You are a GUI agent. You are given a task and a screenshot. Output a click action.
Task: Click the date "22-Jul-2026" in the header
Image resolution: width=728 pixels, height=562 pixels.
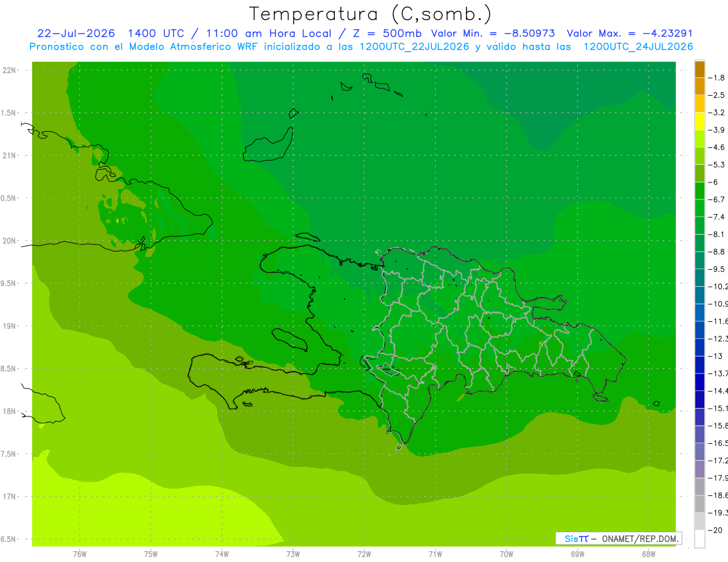pyautogui.click(x=76, y=33)
